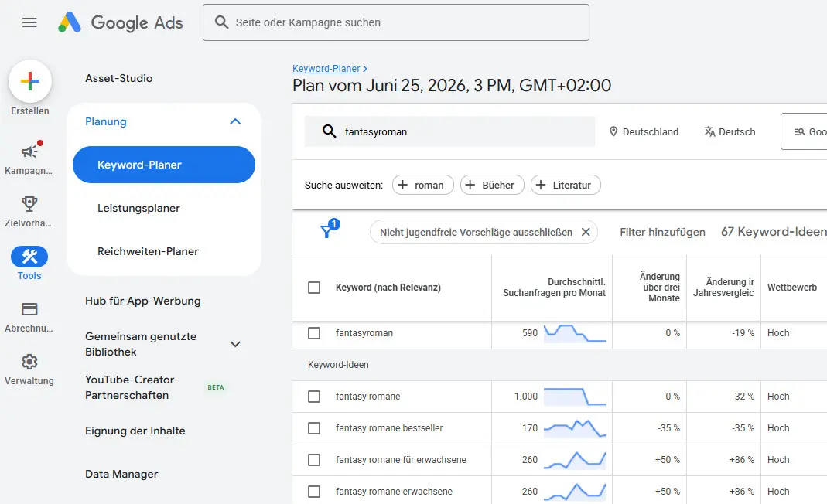Click the fantasy romane bestseller keyword
The width and height of the screenshot is (827, 504).
pos(389,428)
